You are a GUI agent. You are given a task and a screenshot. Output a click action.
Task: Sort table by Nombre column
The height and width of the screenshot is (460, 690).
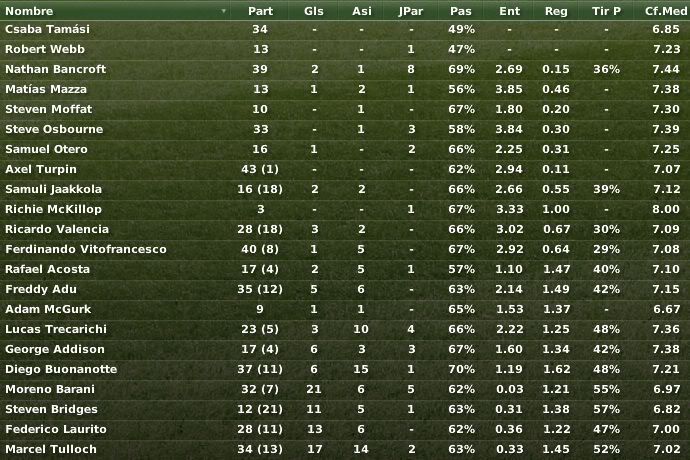[29, 11]
